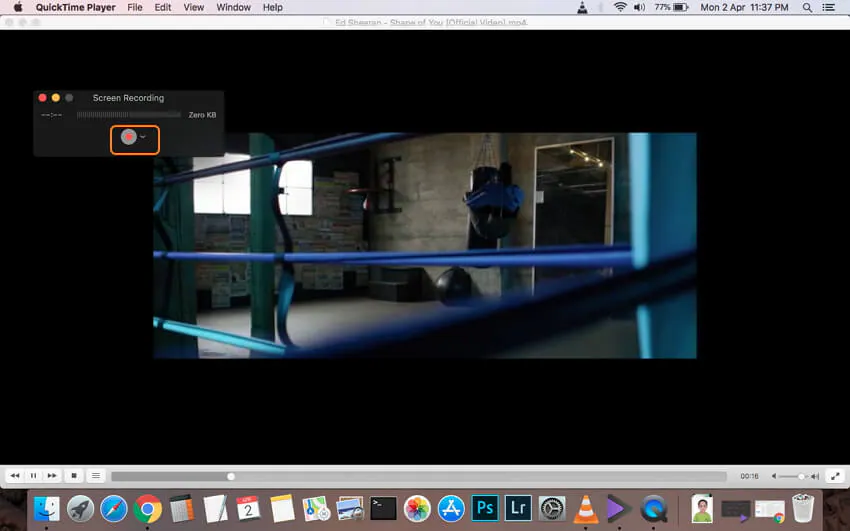The image size is (850, 531).
Task: Click the VLC cone menu bar icon
Action: click(x=582, y=8)
